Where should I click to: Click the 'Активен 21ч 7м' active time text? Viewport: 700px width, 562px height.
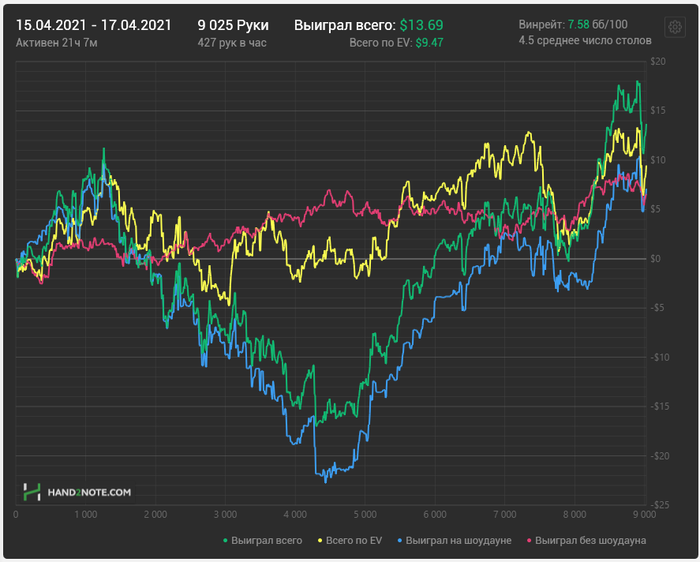[x=57, y=43]
